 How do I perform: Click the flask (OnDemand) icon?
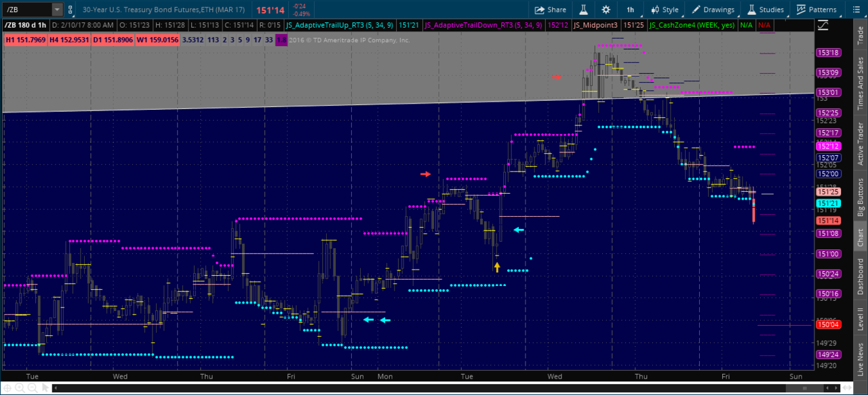(583, 9)
